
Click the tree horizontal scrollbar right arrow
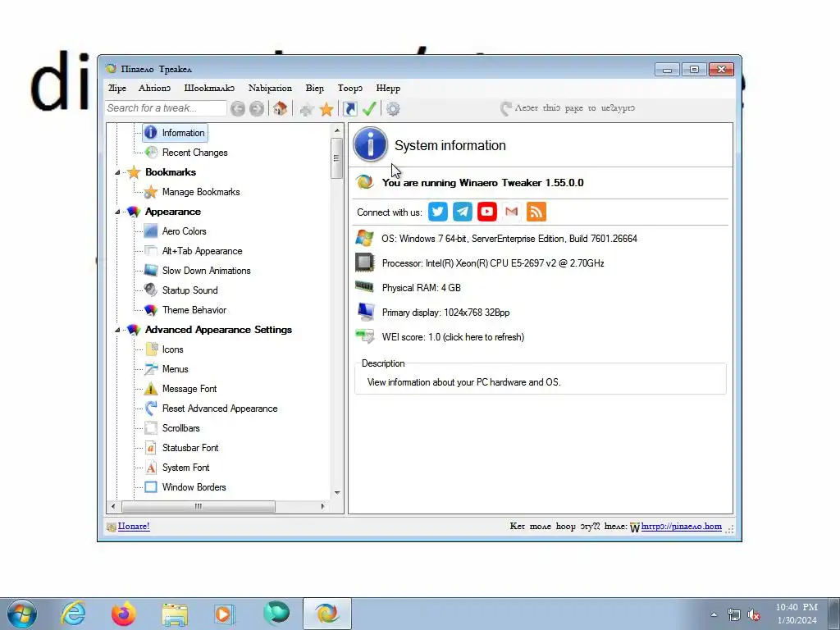(x=322, y=506)
